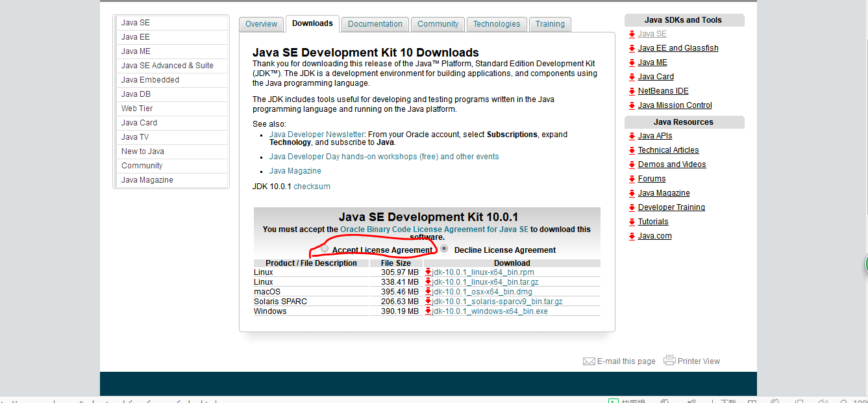Open Java Developer Day workshops link

coord(384,157)
